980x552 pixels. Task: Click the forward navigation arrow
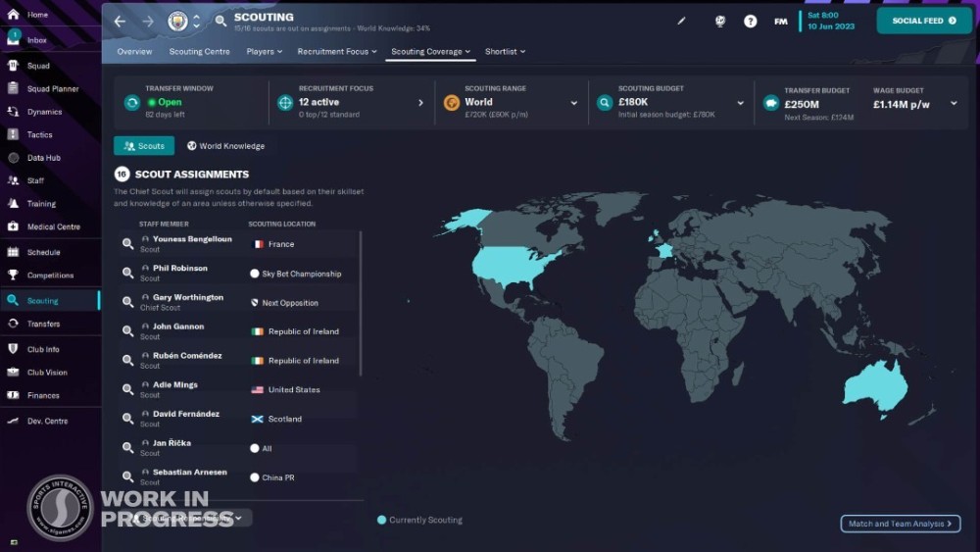[148, 21]
